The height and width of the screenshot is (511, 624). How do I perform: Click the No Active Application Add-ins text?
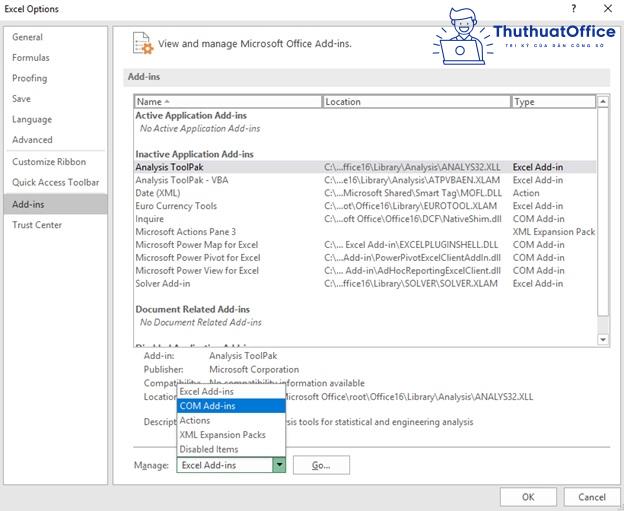200,129
